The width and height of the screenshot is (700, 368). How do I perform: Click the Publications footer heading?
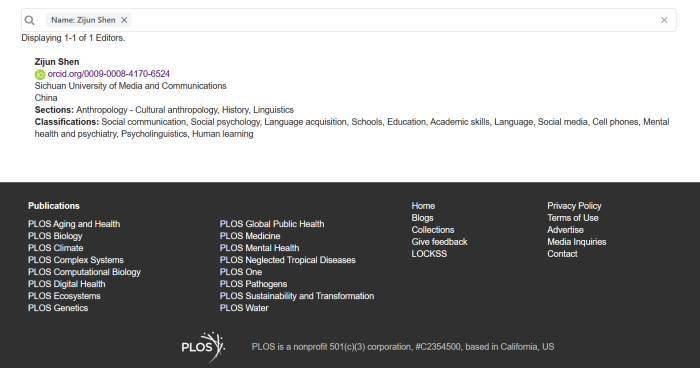coord(54,206)
